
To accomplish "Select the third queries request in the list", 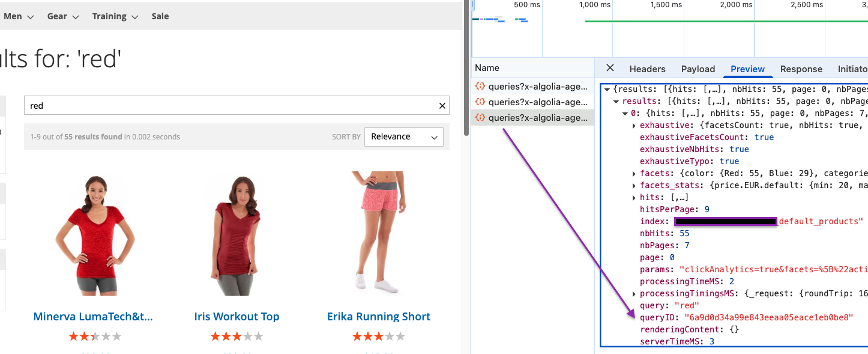I will coord(532,118).
